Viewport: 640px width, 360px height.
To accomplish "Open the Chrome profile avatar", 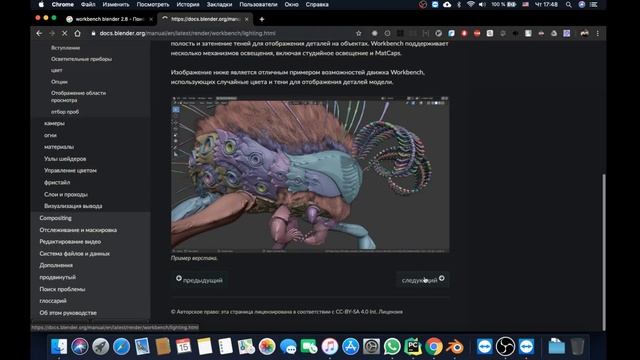I will pyautogui.click(x=584, y=33).
